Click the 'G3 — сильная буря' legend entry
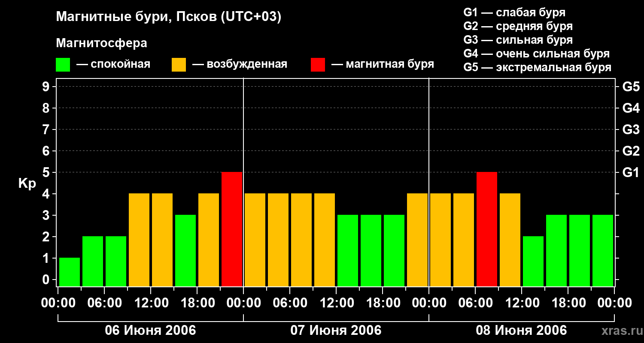The height and width of the screenshot is (343, 644). (518, 40)
